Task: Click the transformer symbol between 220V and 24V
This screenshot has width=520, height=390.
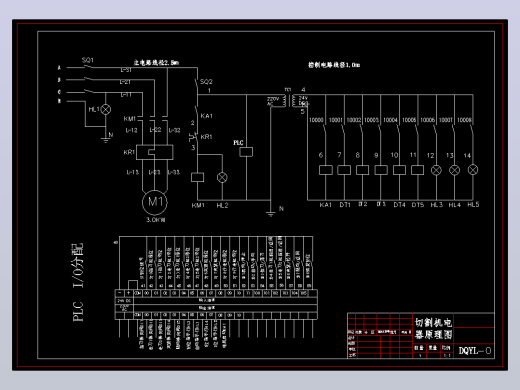Action: coord(289,100)
